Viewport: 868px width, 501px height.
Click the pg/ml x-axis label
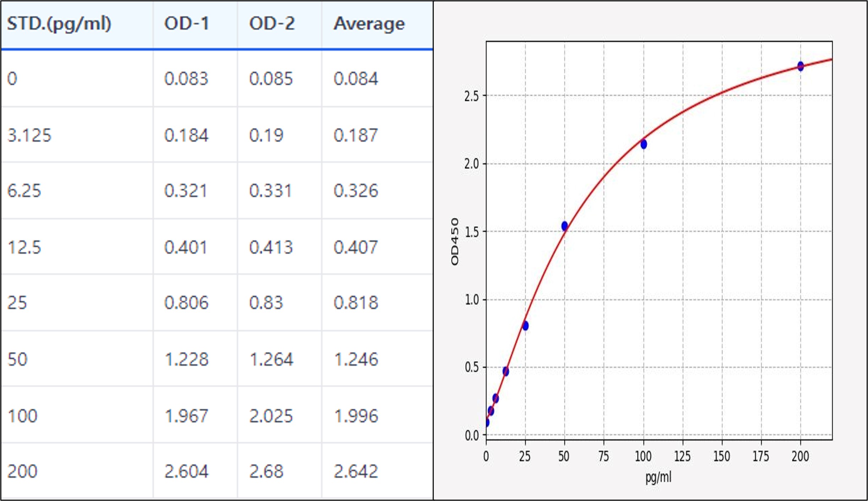(658, 477)
